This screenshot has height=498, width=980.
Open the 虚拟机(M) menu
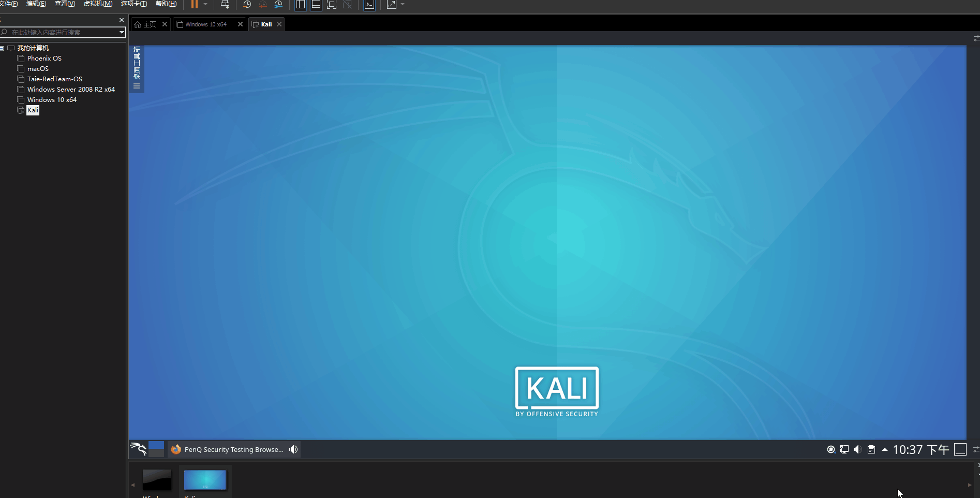pyautogui.click(x=98, y=4)
